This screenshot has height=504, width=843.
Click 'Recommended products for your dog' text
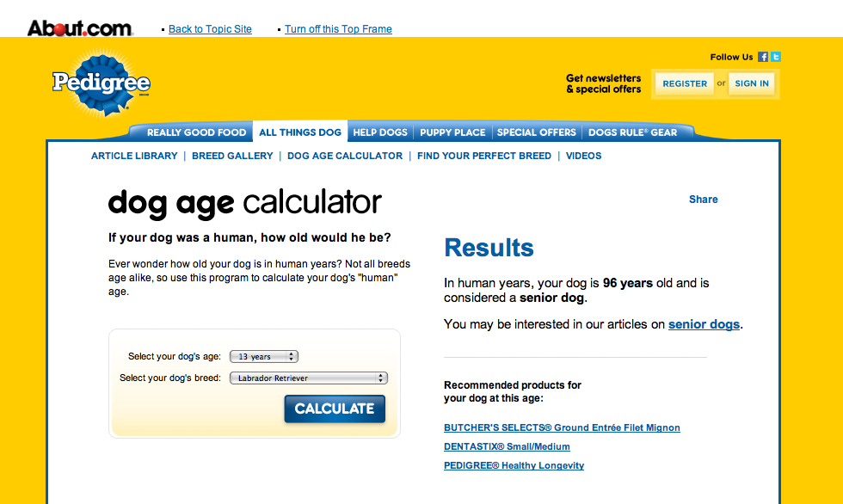[x=513, y=391]
